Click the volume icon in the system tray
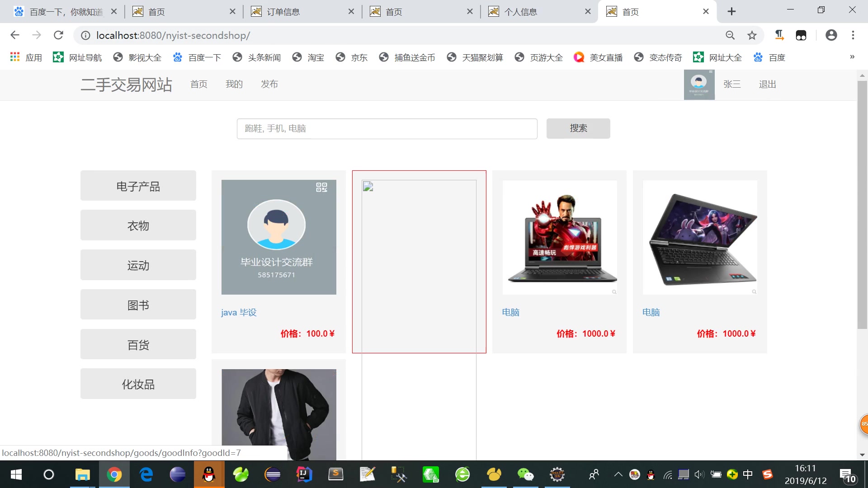868x488 pixels. 699,474
